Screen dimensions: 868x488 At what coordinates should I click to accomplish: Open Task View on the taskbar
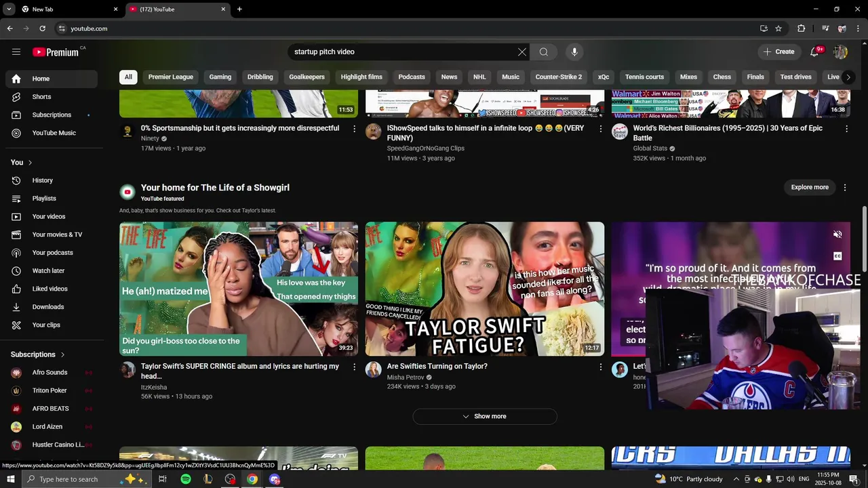click(163, 479)
